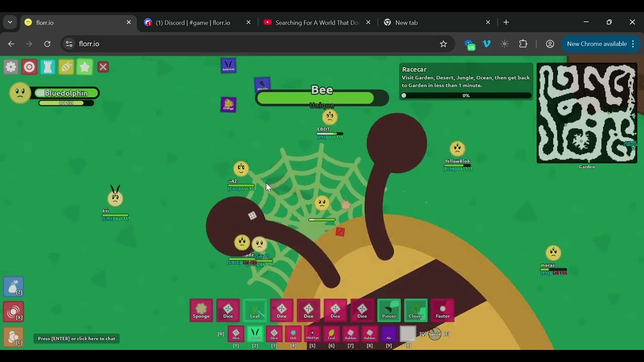The height and width of the screenshot is (362, 644).
Task: Select the Dice petal left of Pincer
Action: pos(362,310)
